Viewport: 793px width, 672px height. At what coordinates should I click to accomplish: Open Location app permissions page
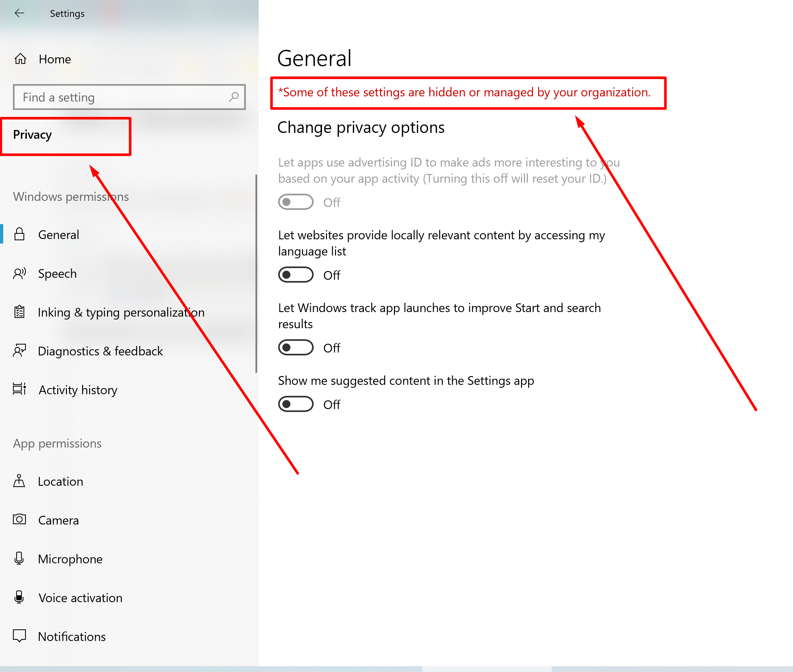point(60,482)
